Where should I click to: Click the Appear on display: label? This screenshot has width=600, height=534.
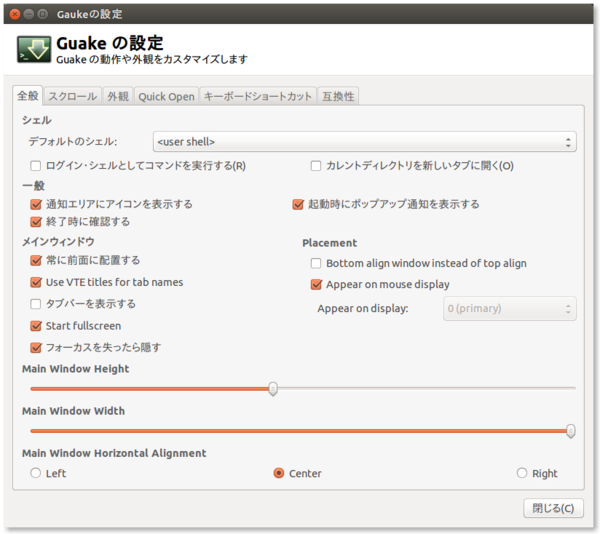[x=363, y=308]
